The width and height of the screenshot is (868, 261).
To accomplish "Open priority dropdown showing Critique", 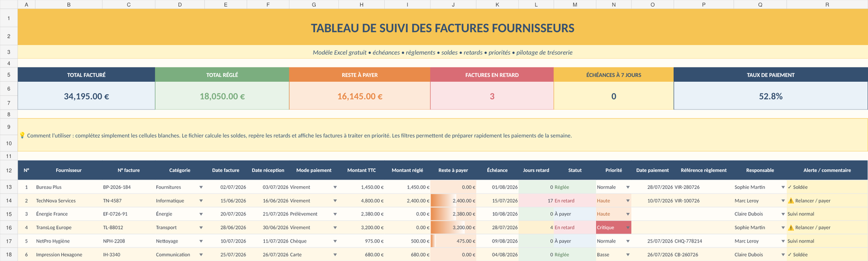I will (x=628, y=228).
